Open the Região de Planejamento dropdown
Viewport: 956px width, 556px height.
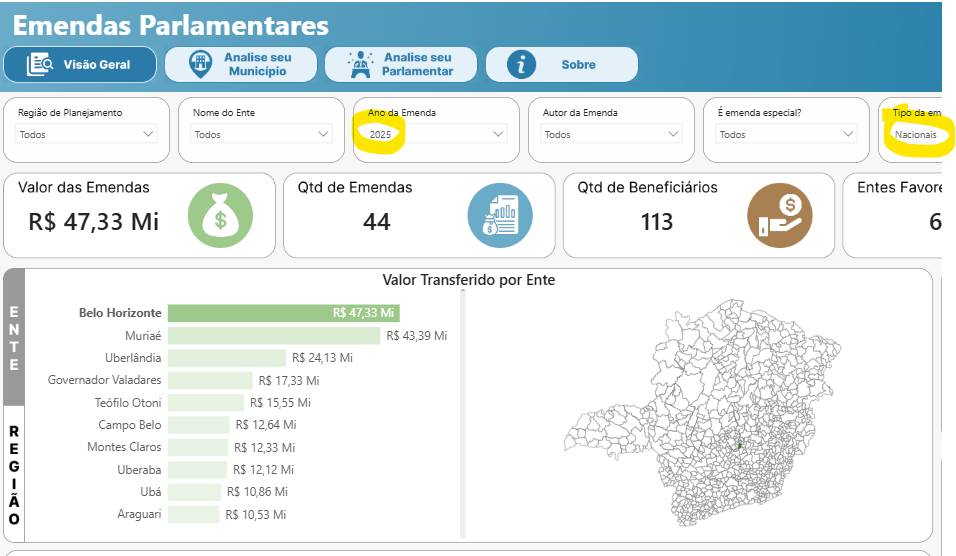click(x=87, y=134)
